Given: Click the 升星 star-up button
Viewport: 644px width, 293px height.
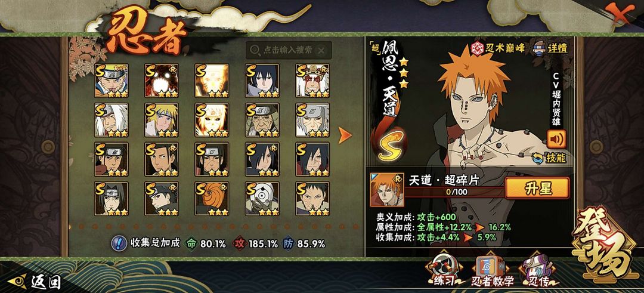Looking at the screenshot, I should click(x=537, y=188).
